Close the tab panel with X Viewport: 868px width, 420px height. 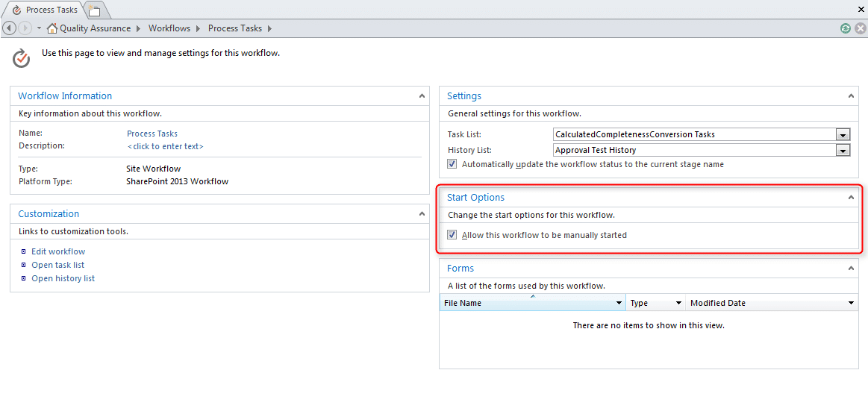click(x=861, y=10)
